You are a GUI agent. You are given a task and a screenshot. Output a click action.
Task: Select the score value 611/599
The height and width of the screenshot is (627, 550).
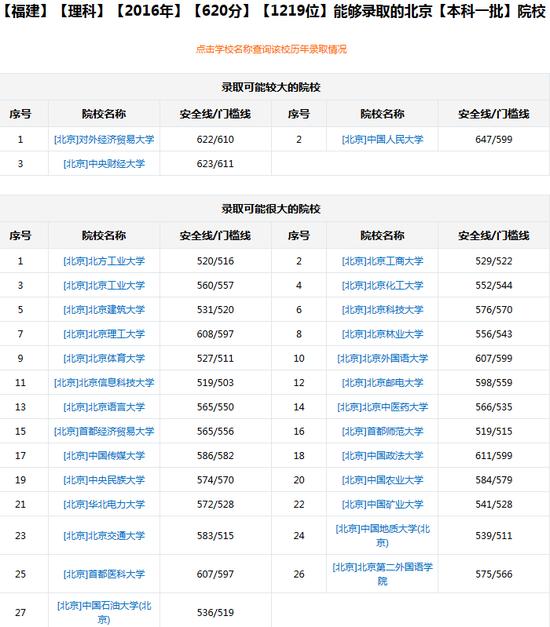click(494, 456)
